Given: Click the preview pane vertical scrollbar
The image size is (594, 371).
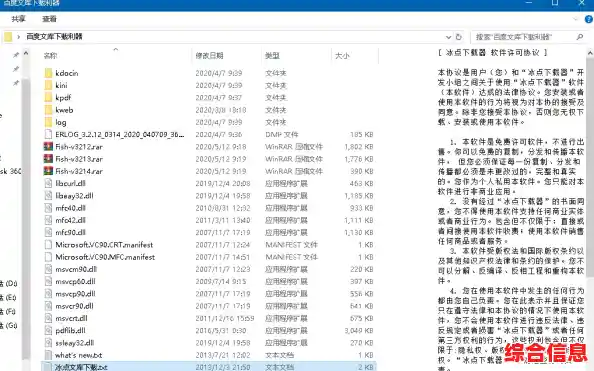Looking at the screenshot, I should (590, 167).
